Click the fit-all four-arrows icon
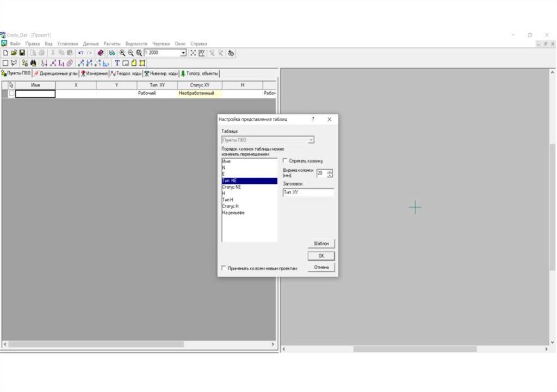The width and height of the screenshot is (557, 392). pyautogui.click(x=193, y=53)
